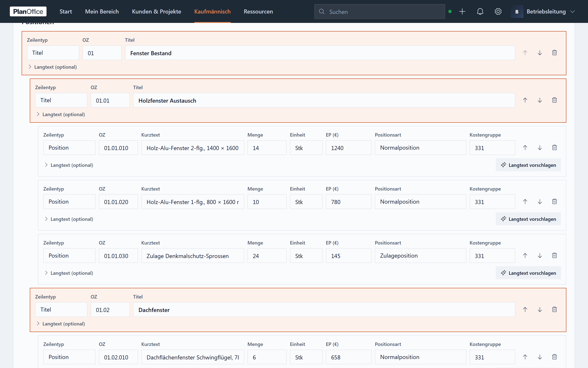The width and height of the screenshot is (588, 368).
Task: Move Dachfenster title row up
Action: click(x=525, y=310)
